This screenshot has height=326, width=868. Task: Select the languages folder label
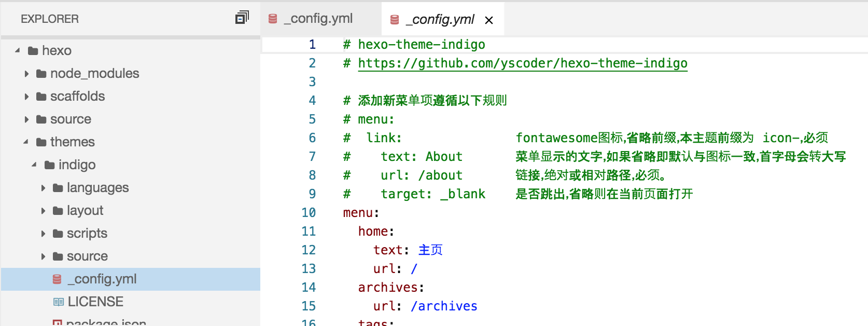point(98,188)
